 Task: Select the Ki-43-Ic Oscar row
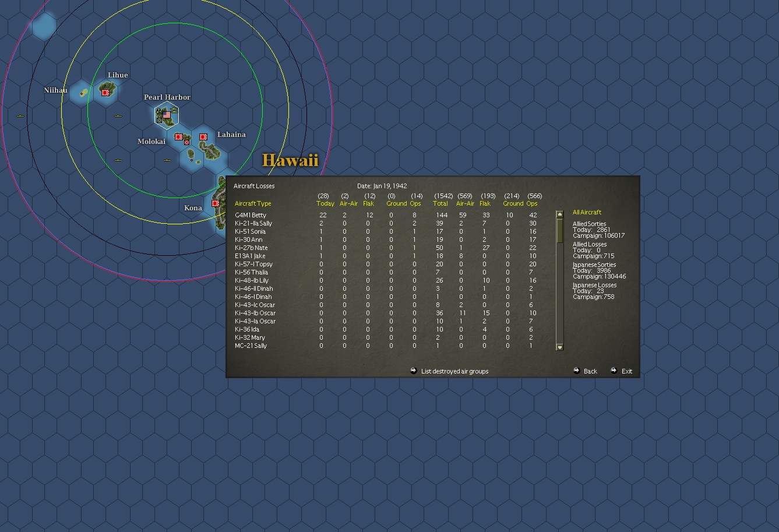pos(386,305)
